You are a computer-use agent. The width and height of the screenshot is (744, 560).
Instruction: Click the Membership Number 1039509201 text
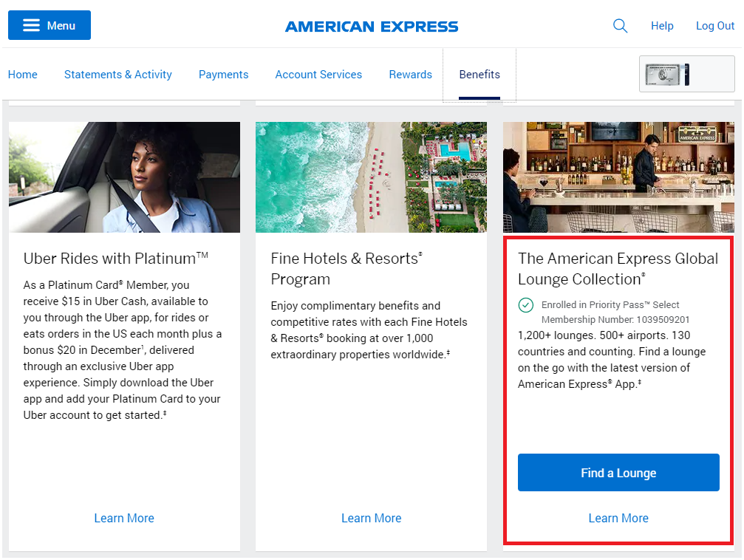pyautogui.click(x=615, y=320)
